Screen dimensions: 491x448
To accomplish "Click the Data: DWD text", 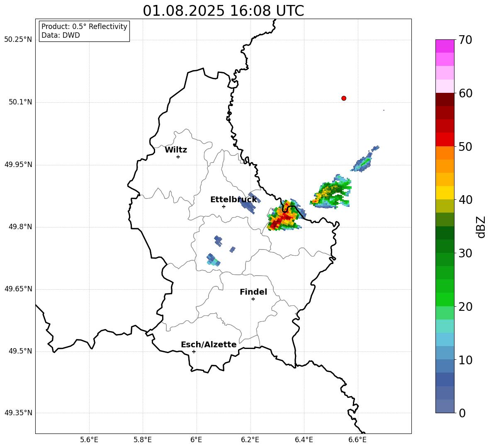I will (x=61, y=35).
